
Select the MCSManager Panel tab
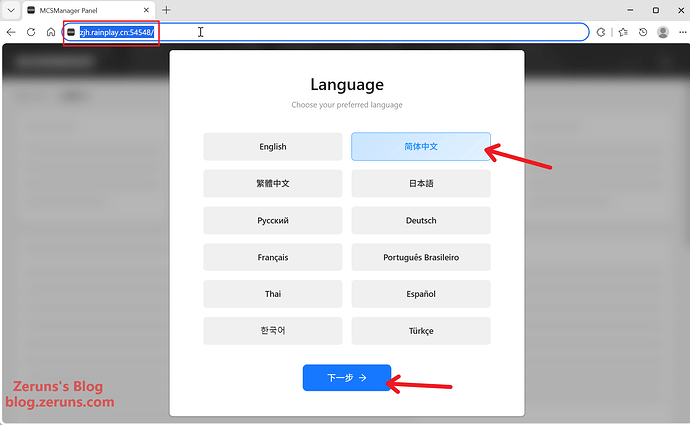pyautogui.click(x=87, y=10)
